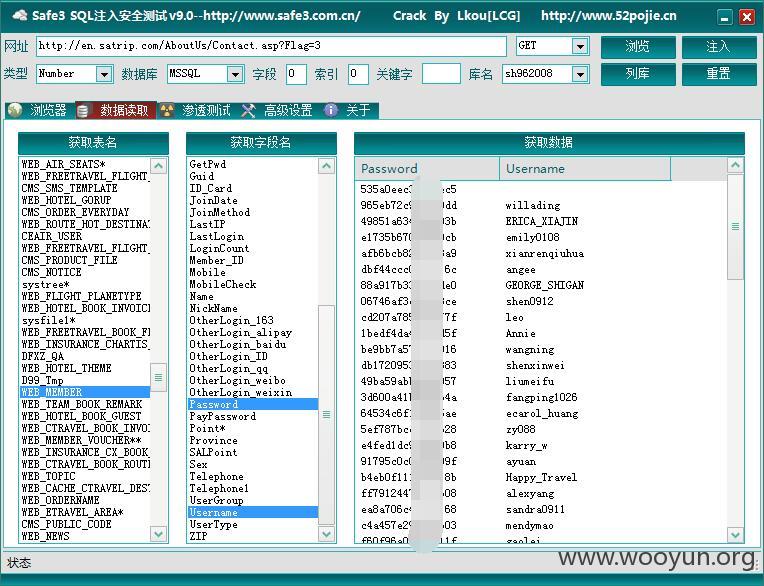Click the 注入 button
The height and width of the screenshot is (586, 764).
click(x=719, y=47)
